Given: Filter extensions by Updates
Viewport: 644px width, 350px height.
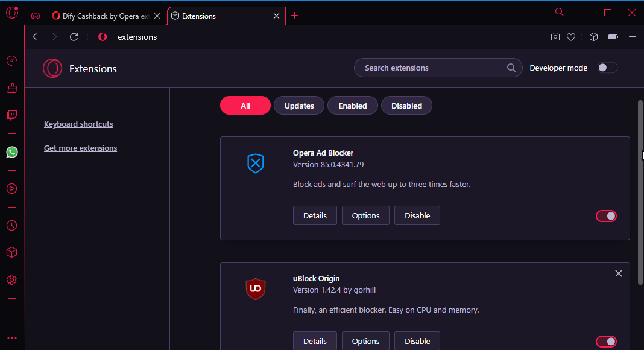Looking at the screenshot, I should (x=299, y=106).
